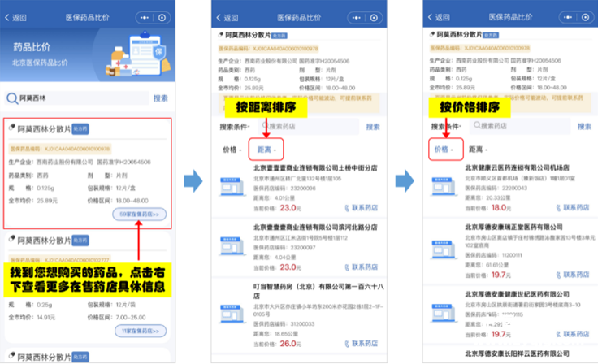Select the bottom 阿莫西林分散片 entry in left panel

[44, 357]
